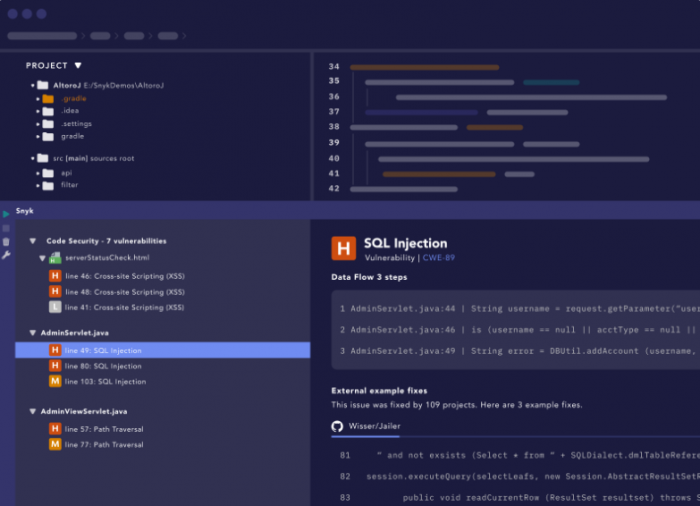Screen dimensions: 700x506
Task: Click the orange .gradle folder icon
Action: click(48, 99)
